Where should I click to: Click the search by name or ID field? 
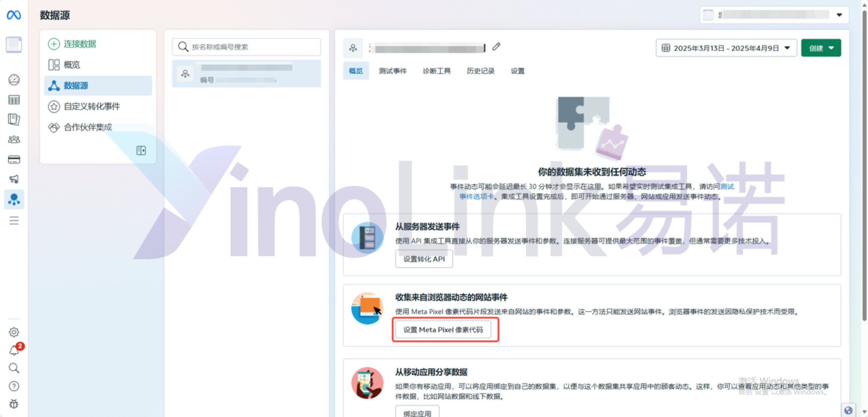(x=246, y=47)
